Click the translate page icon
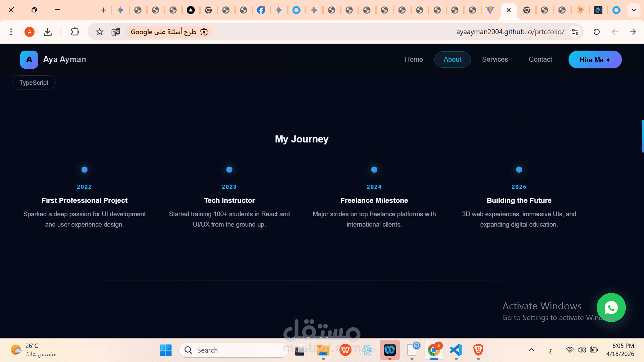Screen dimensions: 644x362 click(116, 32)
